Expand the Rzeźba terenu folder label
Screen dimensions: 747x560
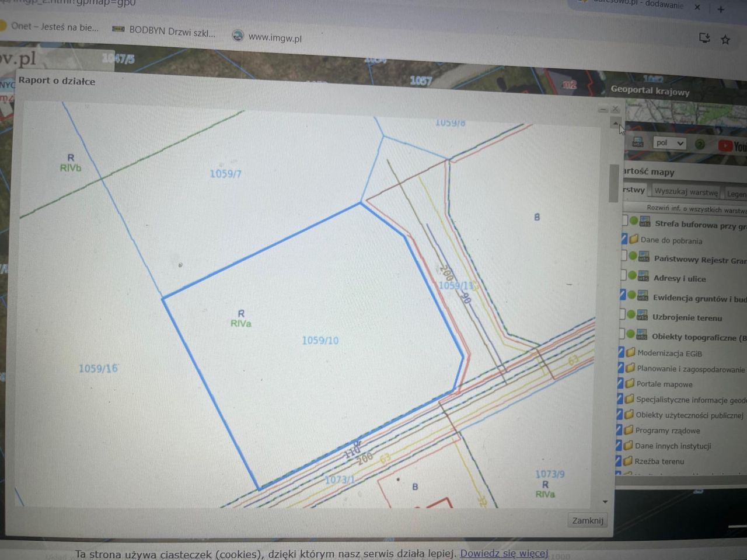[659, 461]
